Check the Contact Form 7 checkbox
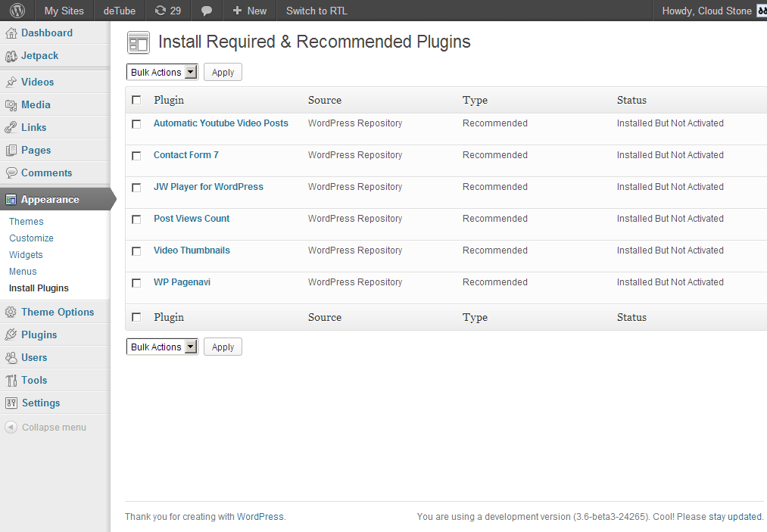 tap(136, 156)
